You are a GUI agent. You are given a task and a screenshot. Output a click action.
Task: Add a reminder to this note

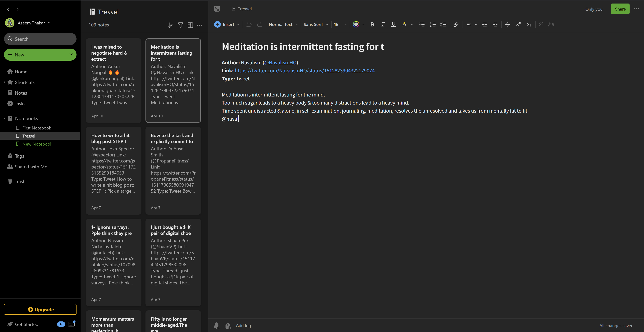pyautogui.click(x=216, y=325)
